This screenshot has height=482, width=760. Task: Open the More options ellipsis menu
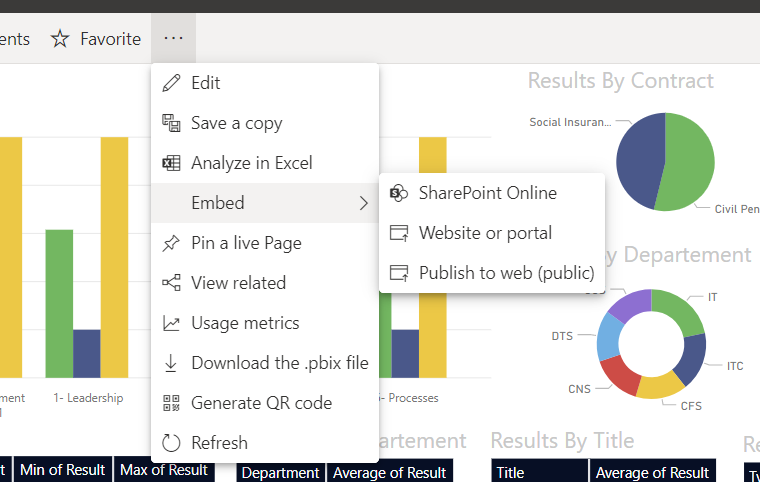coord(173,38)
